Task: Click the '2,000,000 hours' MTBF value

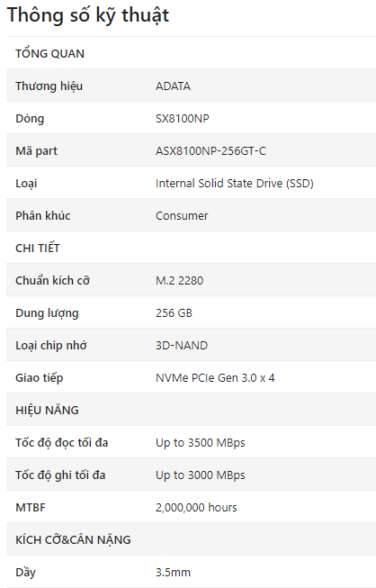Action: [196, 508]
